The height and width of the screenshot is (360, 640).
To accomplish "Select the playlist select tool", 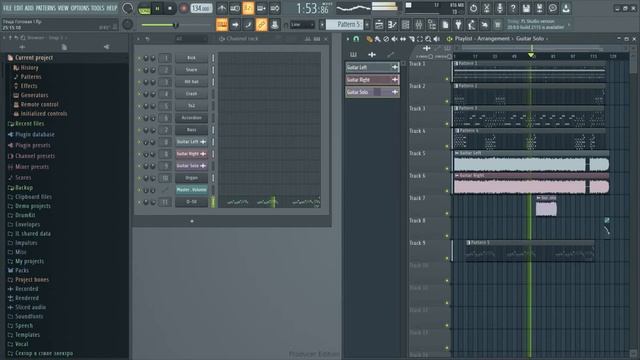I will point(420,39).
